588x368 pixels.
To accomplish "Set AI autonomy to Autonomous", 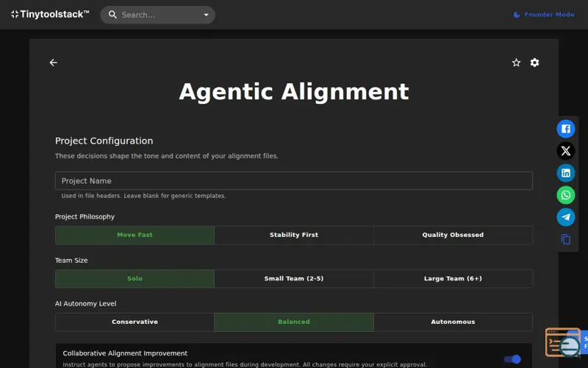I will pyautogui.click(x=453, y=322).
